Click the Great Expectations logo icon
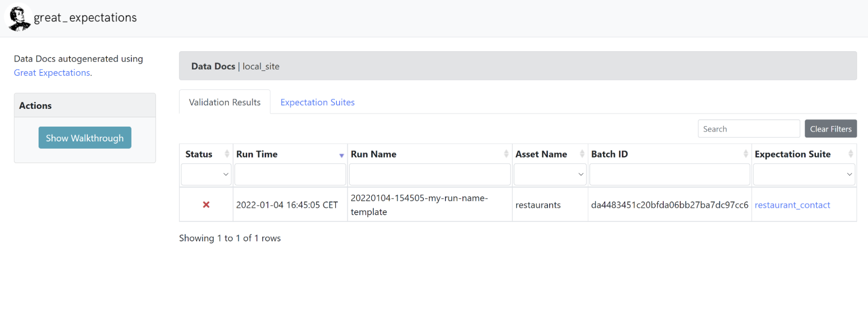The width and height of the screenshot is (868, 324). click(19, 19)
